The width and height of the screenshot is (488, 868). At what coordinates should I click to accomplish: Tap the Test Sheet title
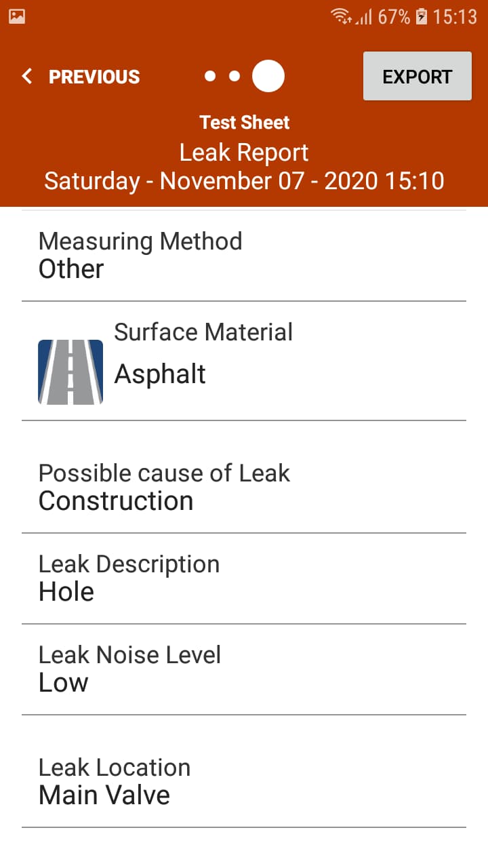(x=244, y=123)
